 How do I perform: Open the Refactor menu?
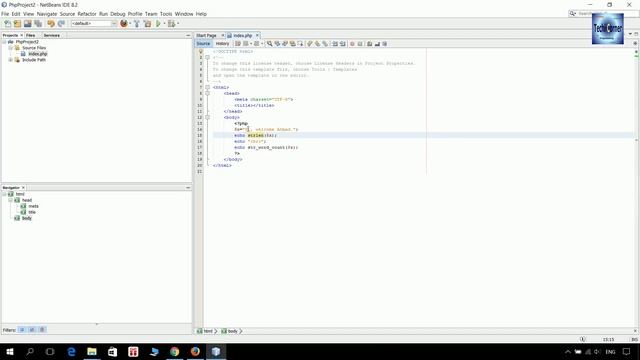[x=87, y=14]
